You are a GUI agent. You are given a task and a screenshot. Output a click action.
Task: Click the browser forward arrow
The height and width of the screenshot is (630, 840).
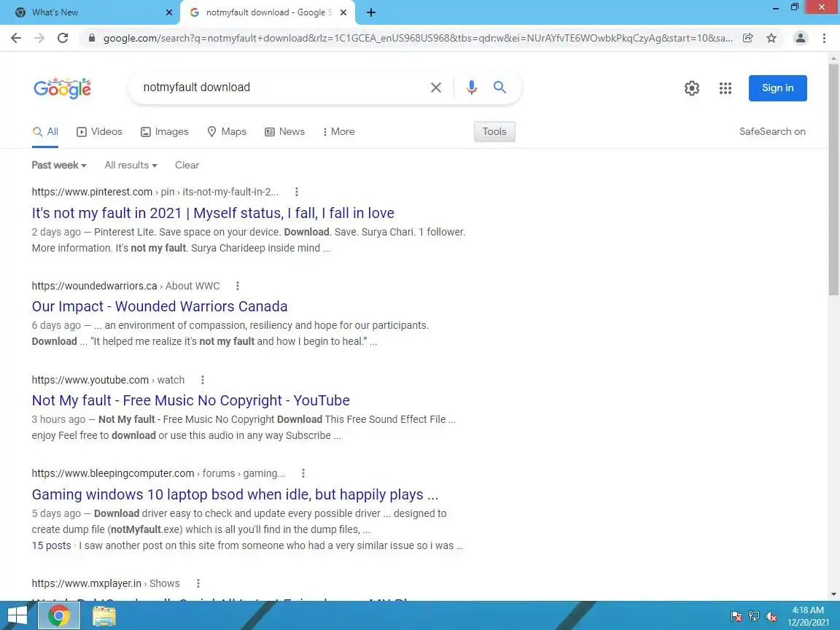[x=39, y=38]
